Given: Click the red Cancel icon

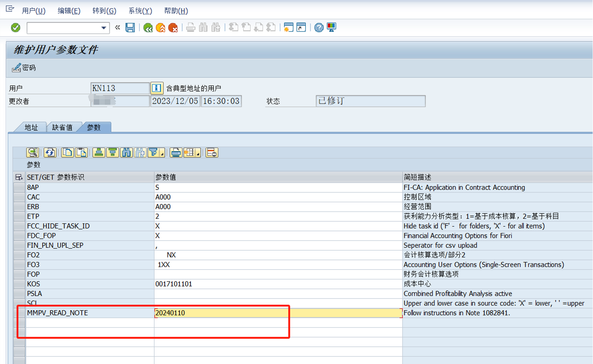Looking at the screenshot, I should click(173, 28).
